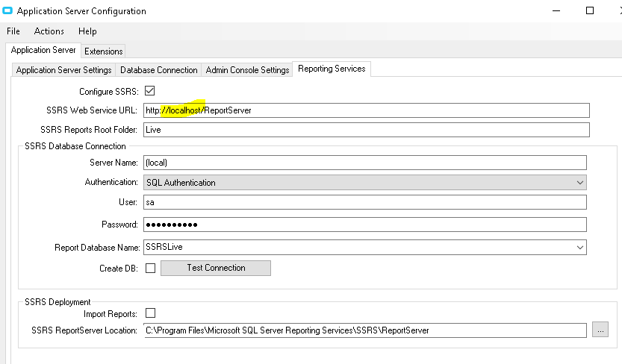Screen dimensions: 622x364
Task: Click the Server Name text field
Action: pyautogui.click(x=365, y=163)
